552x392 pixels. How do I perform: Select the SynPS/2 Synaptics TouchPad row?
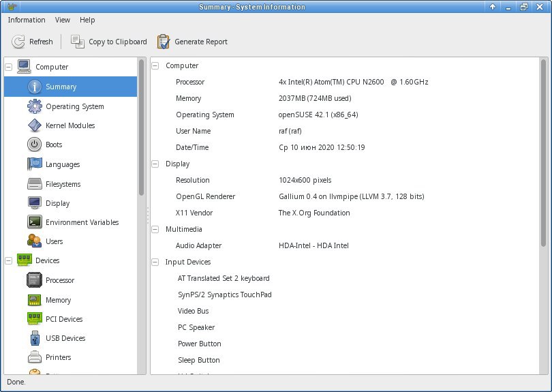[345, 295]
